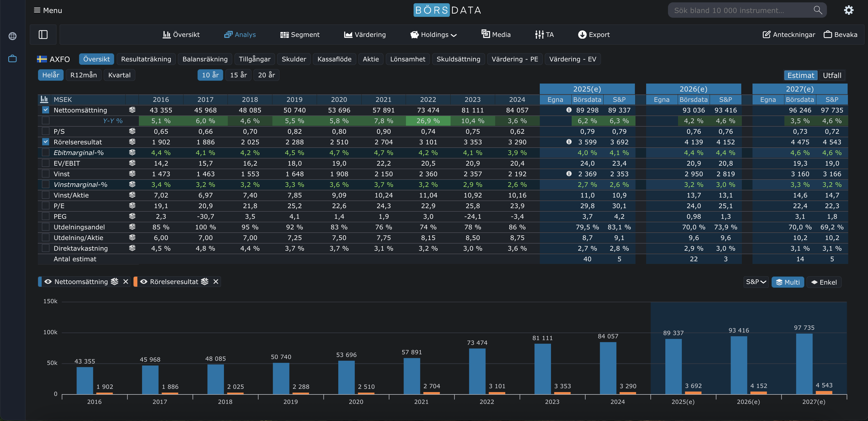Open the portfolio briefcase sidebar icon

click(12, 58)
